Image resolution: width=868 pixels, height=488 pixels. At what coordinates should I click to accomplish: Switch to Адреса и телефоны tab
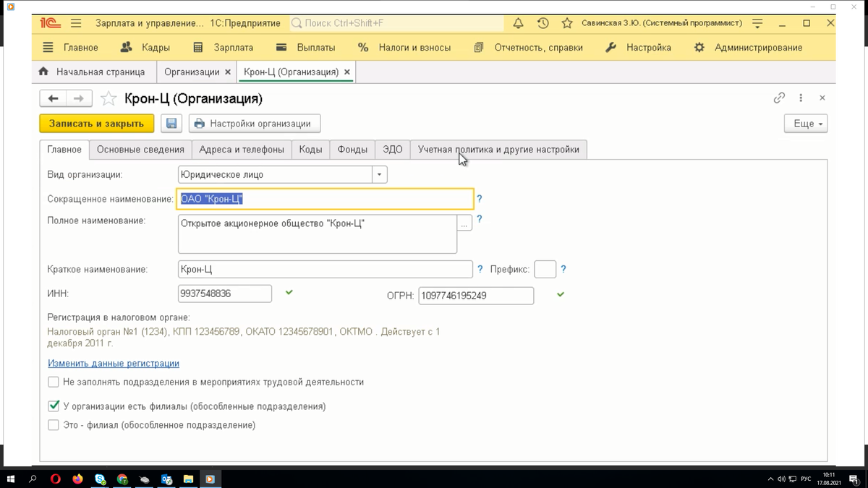point(242,150)
